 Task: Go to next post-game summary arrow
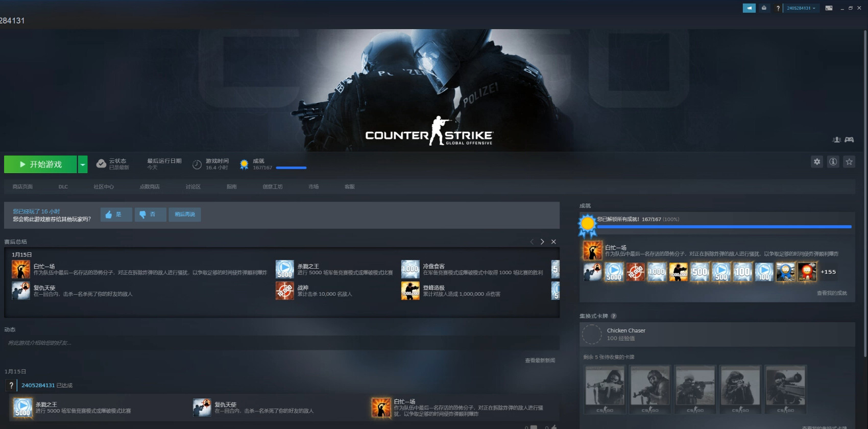coord(542,242)
